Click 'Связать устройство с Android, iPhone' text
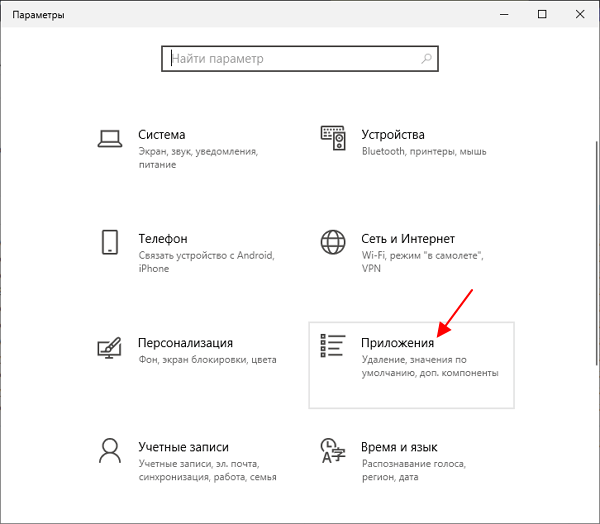The image size is (600, 524). [x=207, y=262]
